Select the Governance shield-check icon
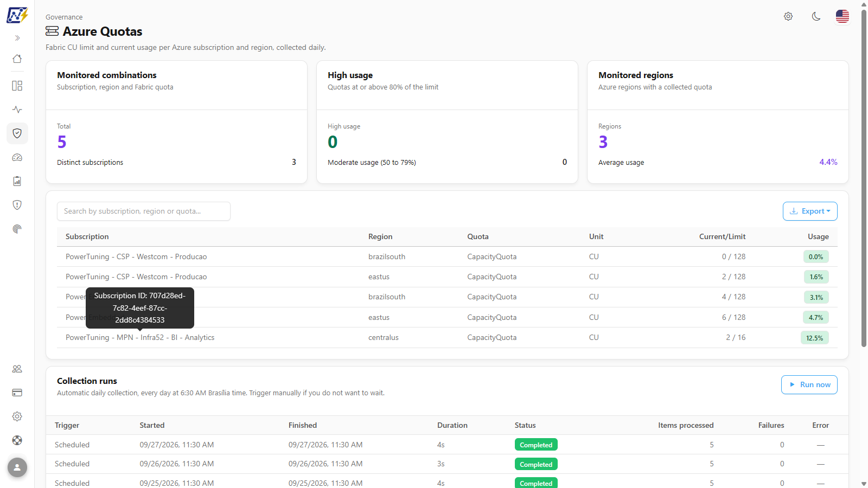Screen dimensions: 868x488 17,133
